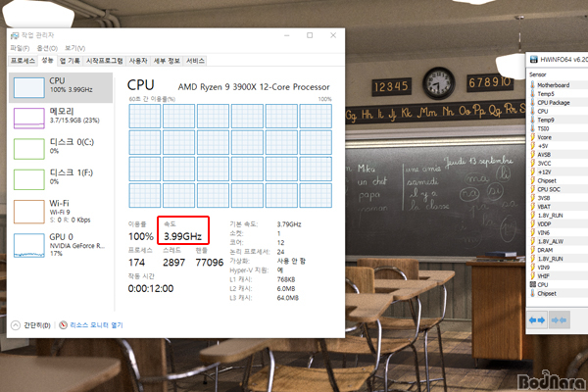The image size is (588, 392).
Task: Click the AVSB voltage icon in HWiNFO
Action: point(532,154)
